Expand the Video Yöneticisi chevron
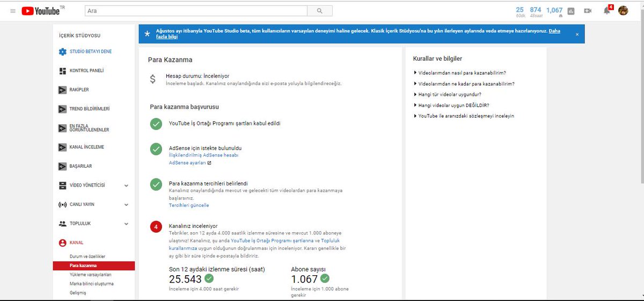 click(126, 185)
